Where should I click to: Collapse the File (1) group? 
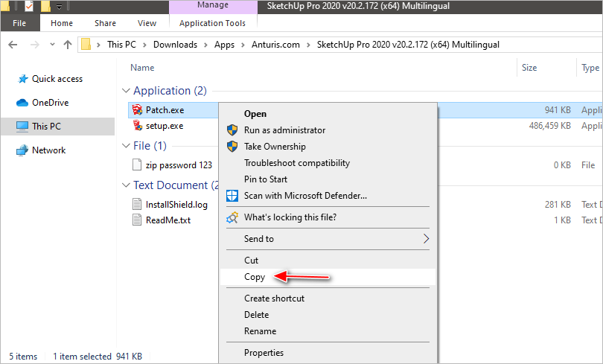(x=125, y=145)
